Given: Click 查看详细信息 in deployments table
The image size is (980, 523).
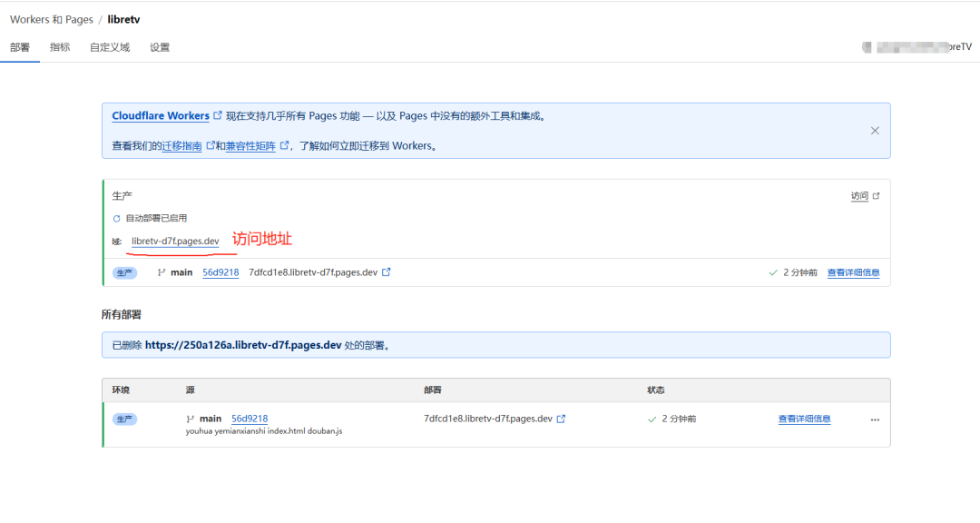Looking at the screenshot, I should 804,419.
